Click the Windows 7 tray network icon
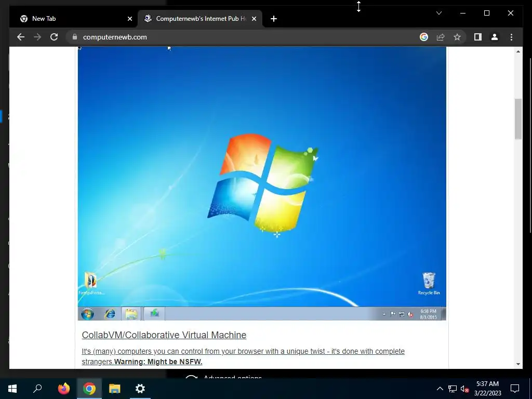The image size is (532, 399). click(x=402, y=314)
